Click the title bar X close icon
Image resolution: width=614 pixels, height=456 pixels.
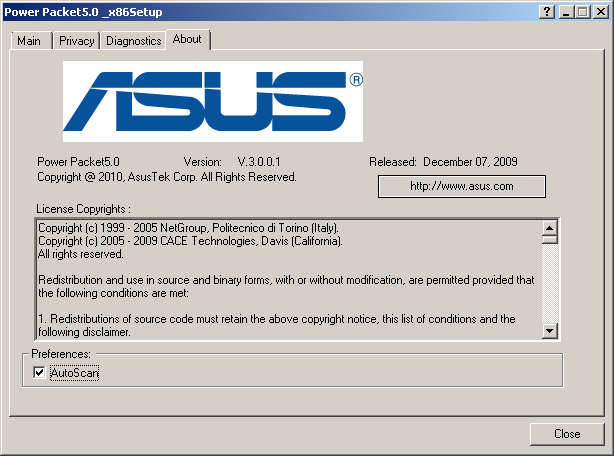coord(601,12)
